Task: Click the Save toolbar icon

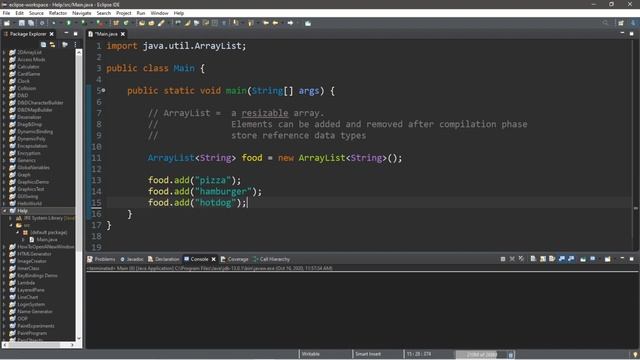Action: 22,23
